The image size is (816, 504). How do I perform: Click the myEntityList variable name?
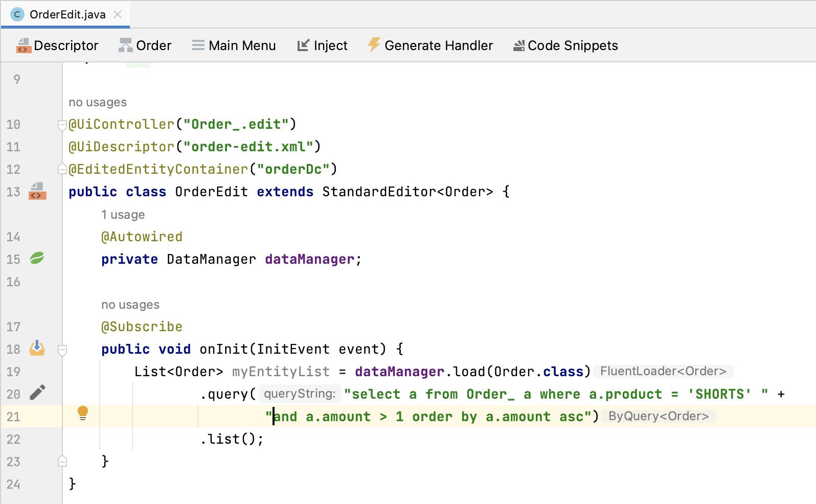click(x=281, y=372)
